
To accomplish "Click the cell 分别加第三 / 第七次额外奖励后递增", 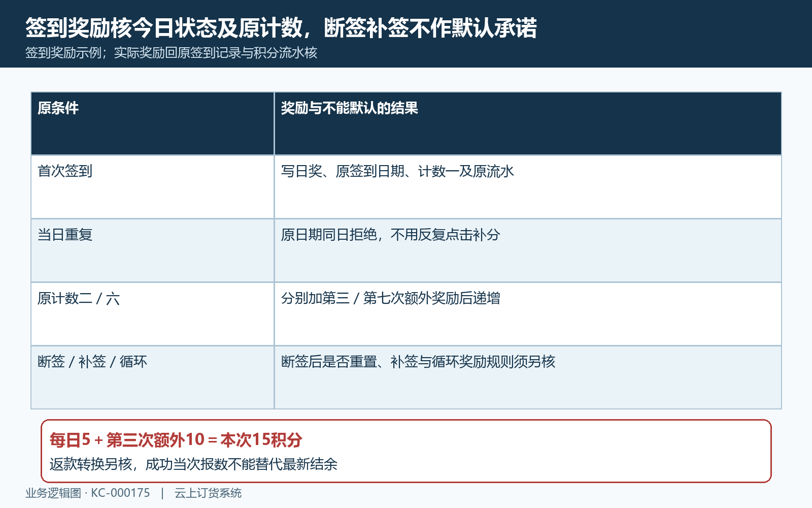I will pyautogui.click(x=528, y=314).
